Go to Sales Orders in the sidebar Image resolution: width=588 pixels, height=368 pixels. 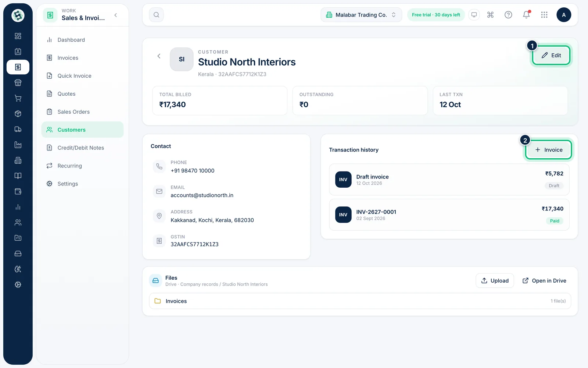coord(82,112)
